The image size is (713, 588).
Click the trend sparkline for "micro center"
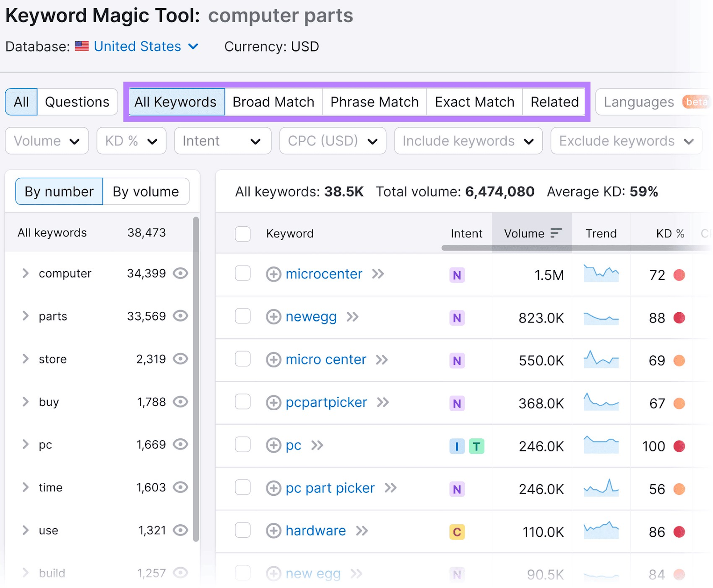click(601, 360)
